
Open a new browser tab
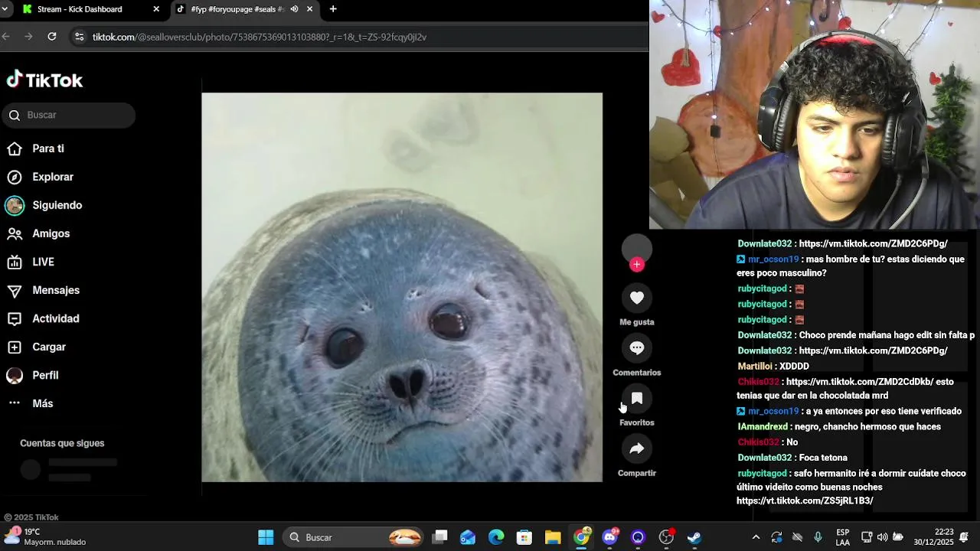(333, 9)
